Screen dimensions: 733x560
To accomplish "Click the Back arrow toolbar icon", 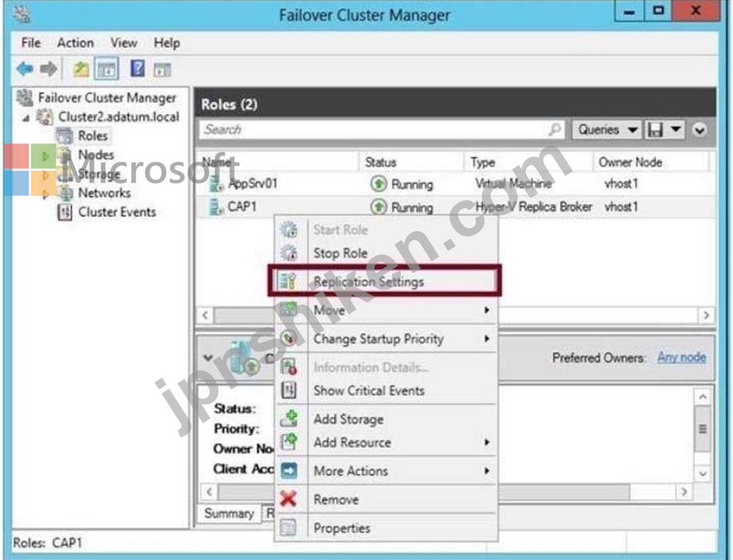I will (25, 69).
